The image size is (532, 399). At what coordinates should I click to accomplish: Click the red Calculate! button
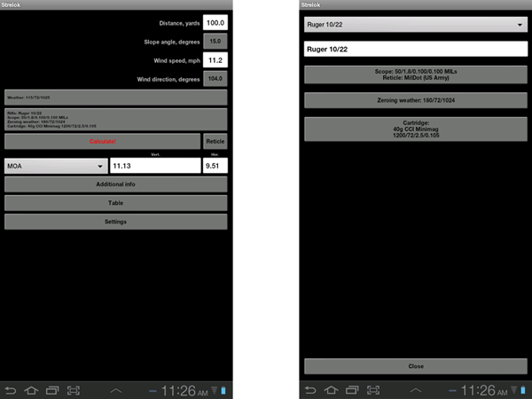[x=103, y=141]
